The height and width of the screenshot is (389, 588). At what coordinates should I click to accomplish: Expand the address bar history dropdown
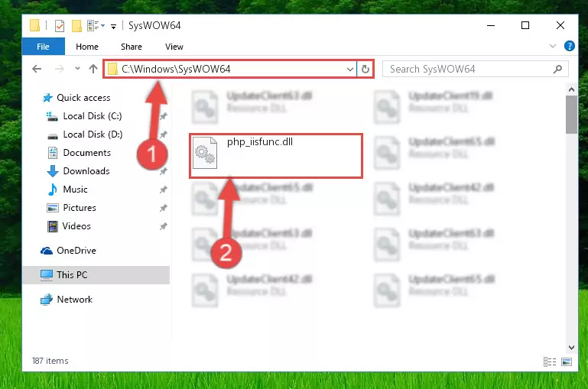[x=349, y=70]
